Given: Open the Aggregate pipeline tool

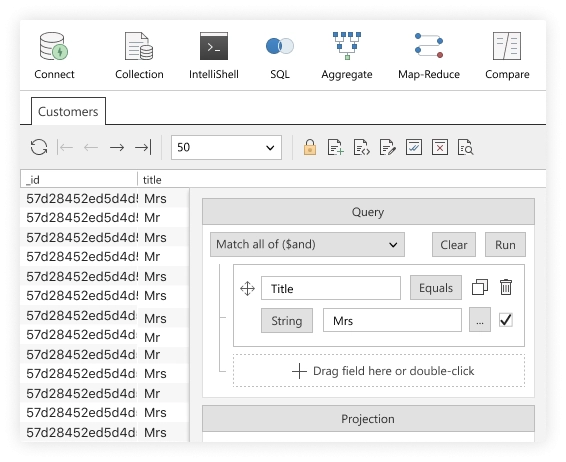Looking at the screenshot, I should 347,46.
